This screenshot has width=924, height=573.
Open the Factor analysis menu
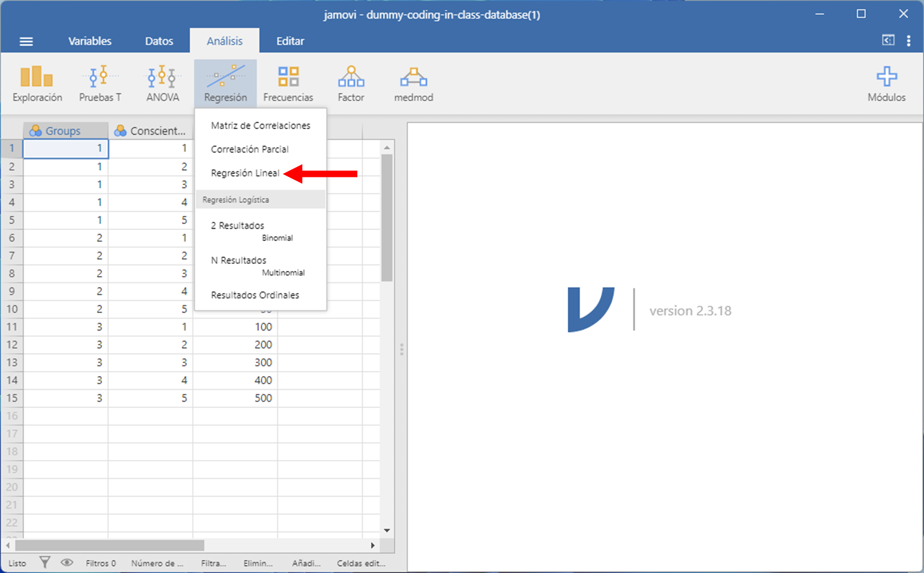351,84
